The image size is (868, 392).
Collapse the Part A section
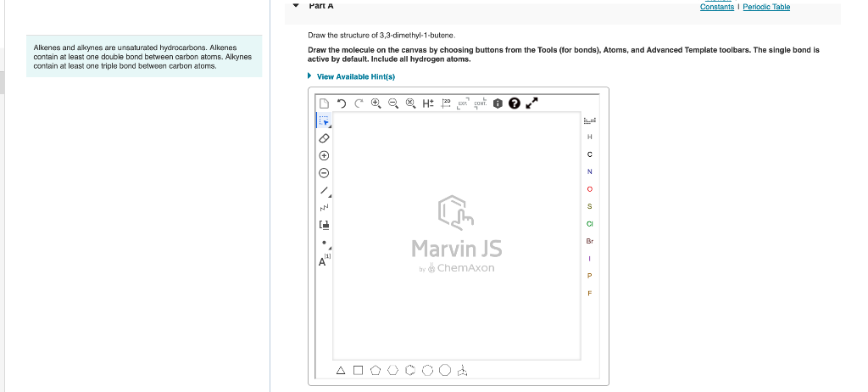[x=296, y=6]
